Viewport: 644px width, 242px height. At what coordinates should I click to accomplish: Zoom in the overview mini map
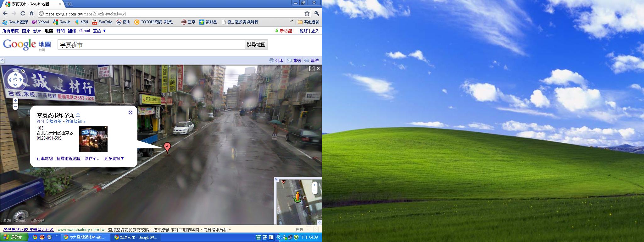(314, 185)
